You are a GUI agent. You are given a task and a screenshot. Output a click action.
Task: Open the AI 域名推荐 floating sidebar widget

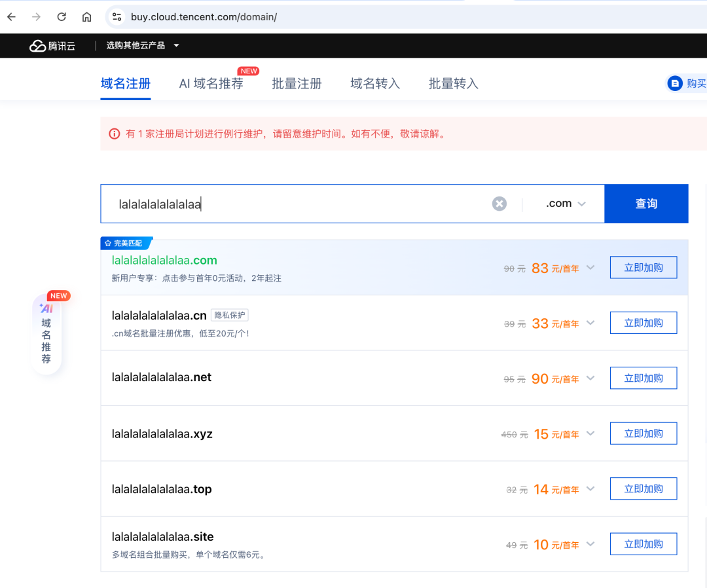46,334
